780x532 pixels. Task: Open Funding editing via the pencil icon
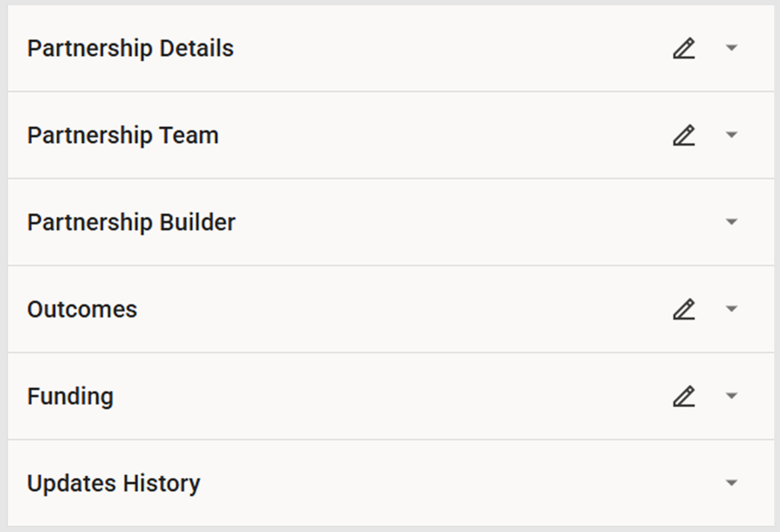click(x=684, y=397)
